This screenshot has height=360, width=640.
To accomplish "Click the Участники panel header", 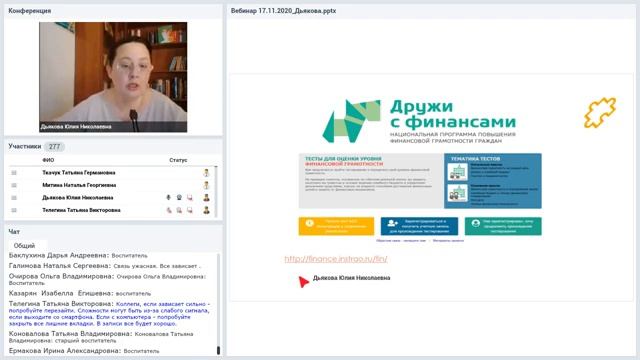I will (x=25, y=146).
